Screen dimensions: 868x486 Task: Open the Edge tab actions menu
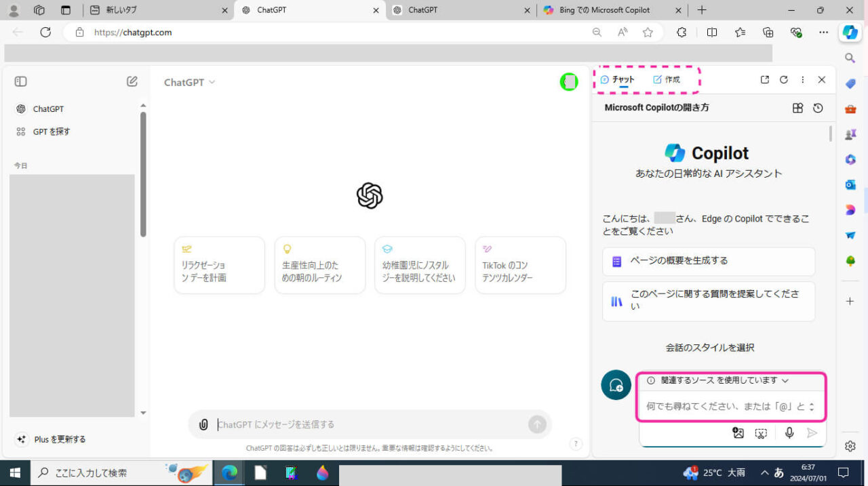[66, 10]
